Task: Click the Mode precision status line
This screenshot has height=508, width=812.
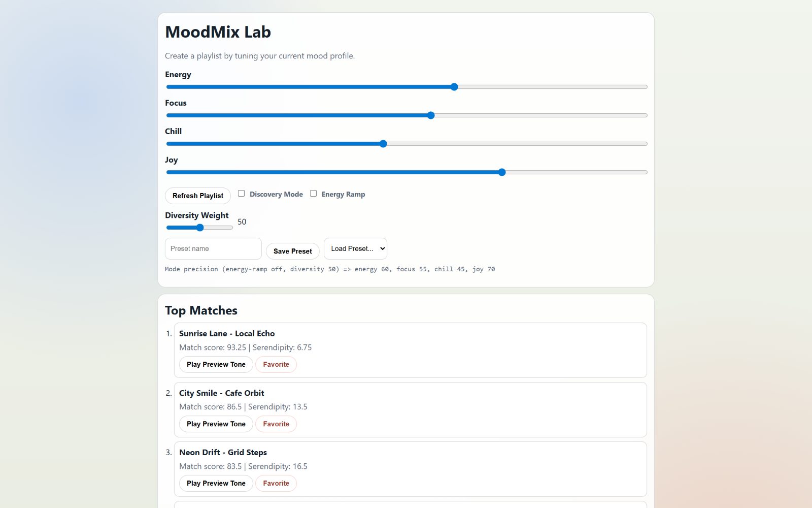Action: click(330, 269)
